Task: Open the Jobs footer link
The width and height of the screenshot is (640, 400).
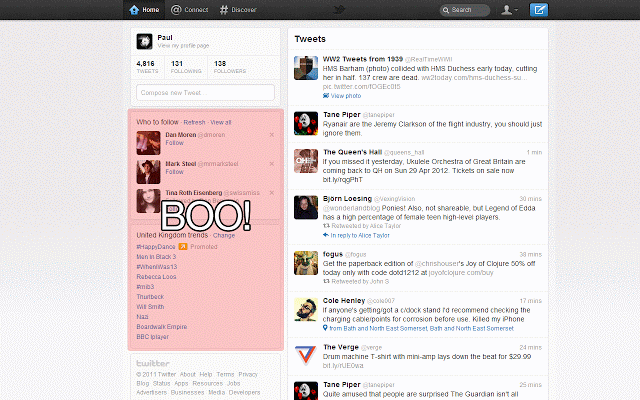Action: 233,383
